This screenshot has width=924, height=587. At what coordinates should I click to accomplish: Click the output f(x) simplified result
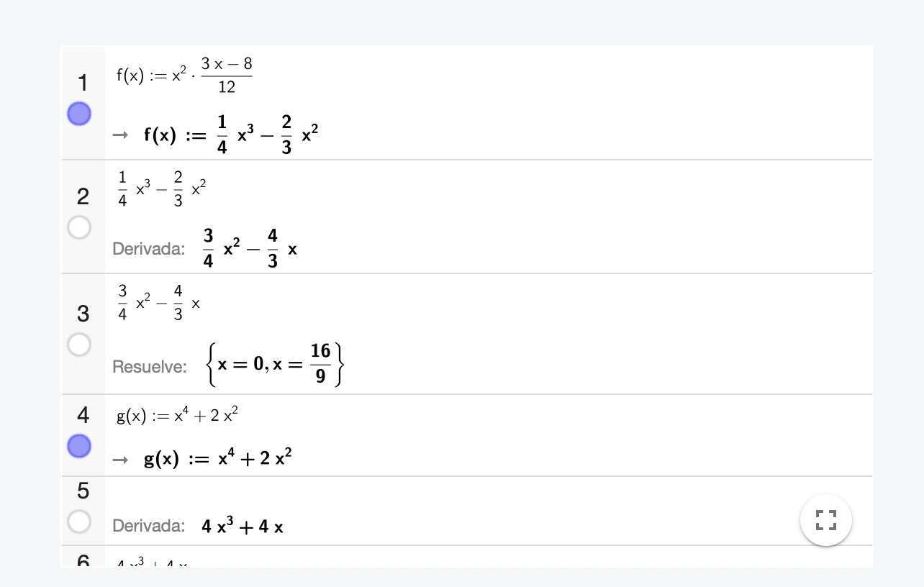coord(230,135)
